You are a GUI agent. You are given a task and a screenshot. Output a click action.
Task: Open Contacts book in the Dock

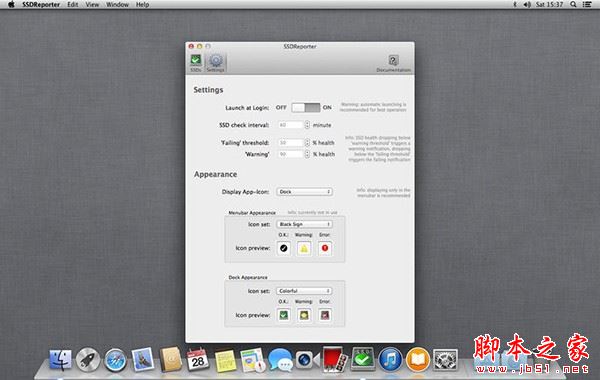170,360
